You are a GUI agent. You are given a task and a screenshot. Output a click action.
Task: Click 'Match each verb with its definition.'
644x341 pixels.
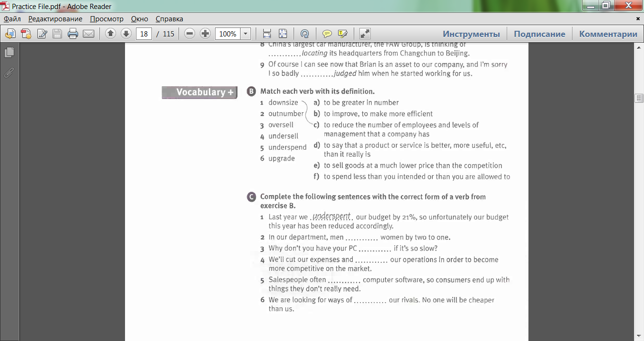(317, 91)
